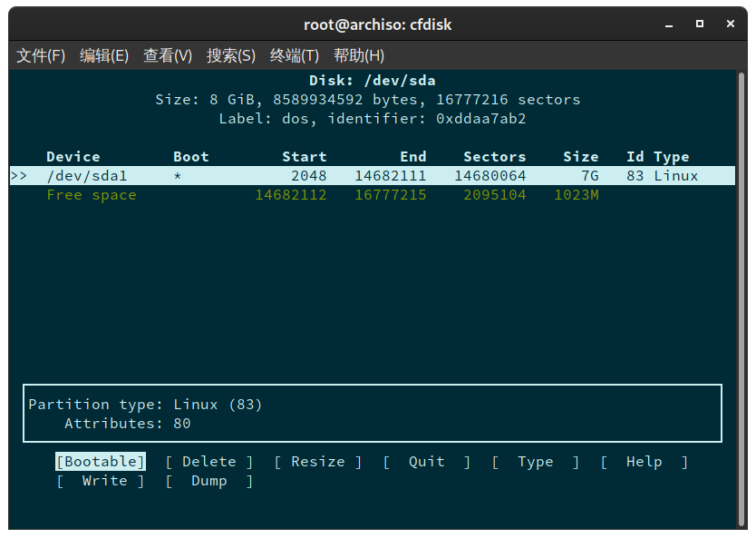
Task: Select the Bootable option in cfdisk
Action: click(100, 462)
